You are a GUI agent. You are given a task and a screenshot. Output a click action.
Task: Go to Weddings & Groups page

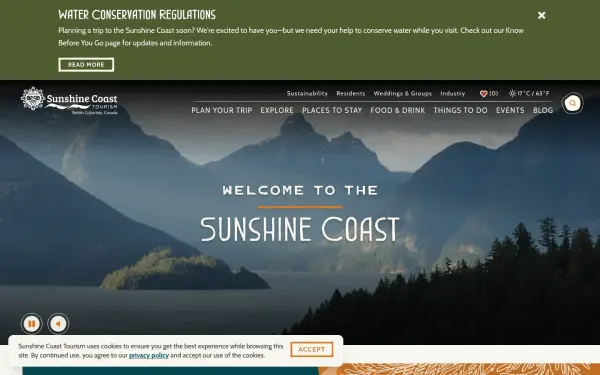pyautogui.click(x=403, y=93)
